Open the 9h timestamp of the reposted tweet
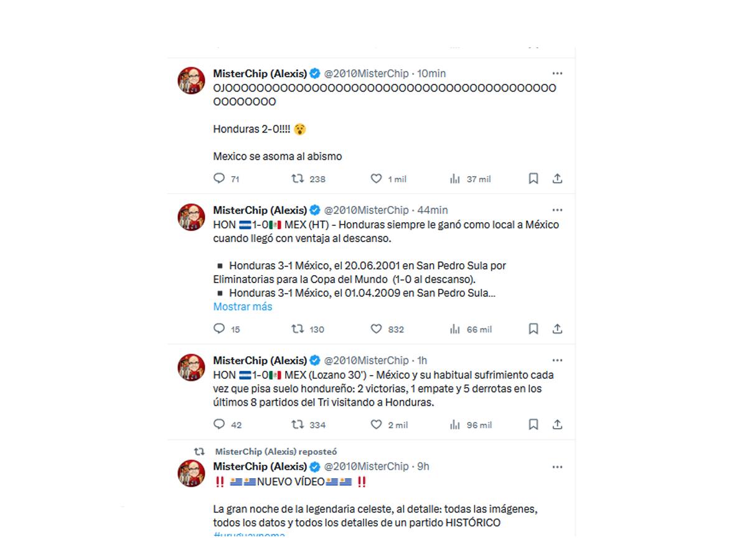This screenshot has height=560, width=747. (423, 466)
